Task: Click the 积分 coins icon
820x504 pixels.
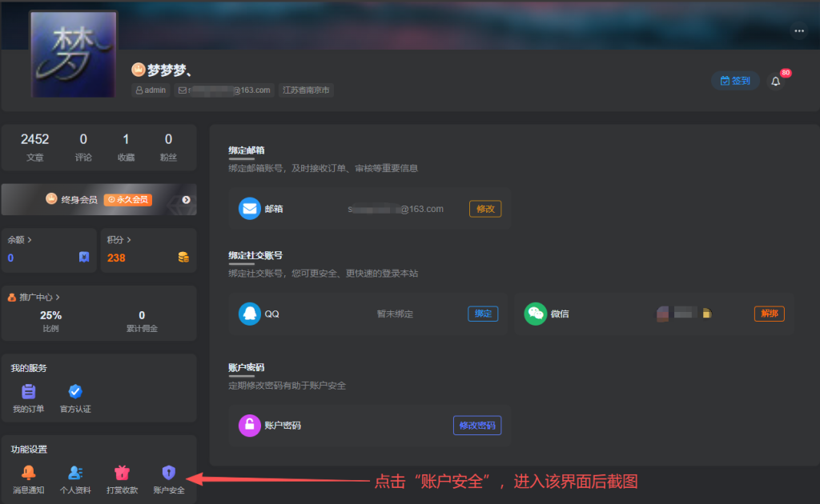Action: coord(183,257)
